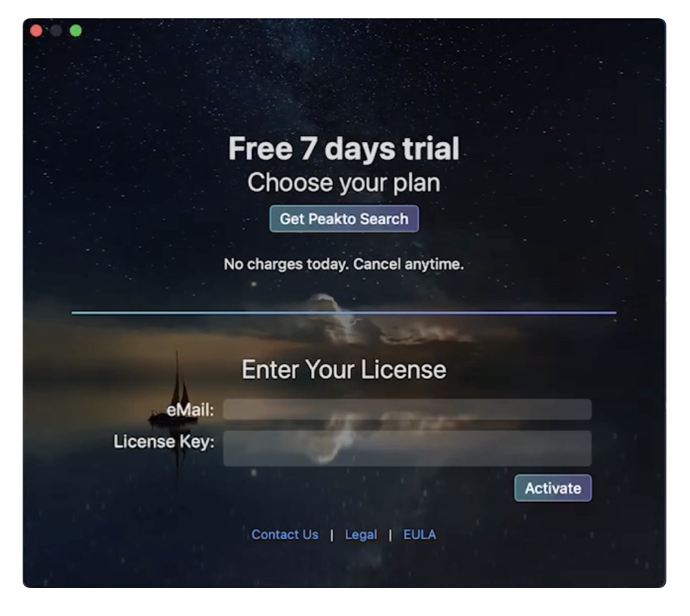
Task: Click the No charges today notice text
Action: (x=343, y=264)
